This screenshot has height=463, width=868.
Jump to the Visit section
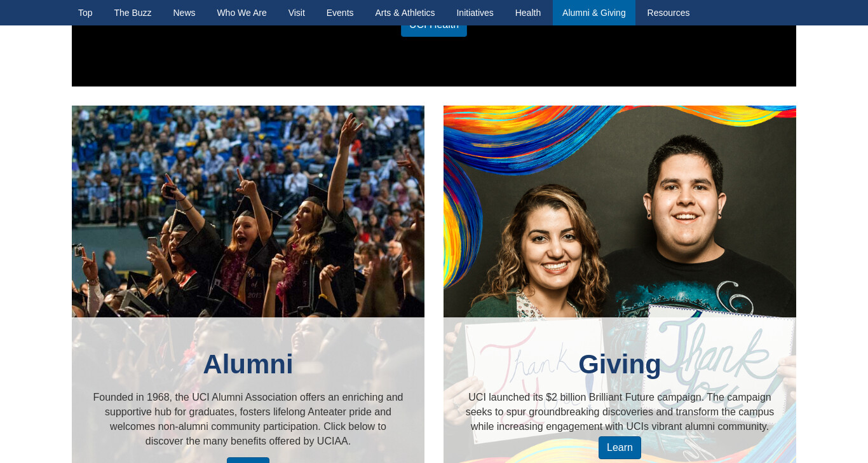tap(297, 13)
